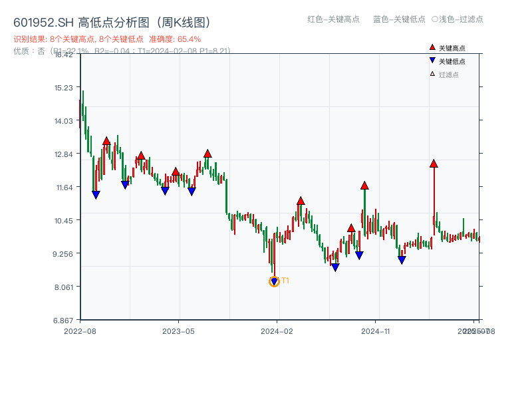The height and width of the screenshot is (399, 532).
Task: Select the orange circled low point marker
Action: tap(273, 281)
